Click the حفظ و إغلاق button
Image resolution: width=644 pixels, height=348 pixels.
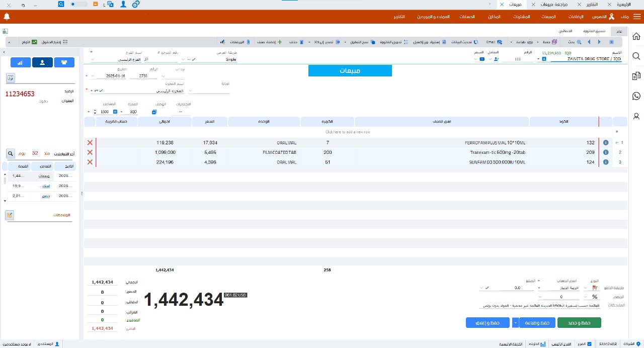(488, 322)
